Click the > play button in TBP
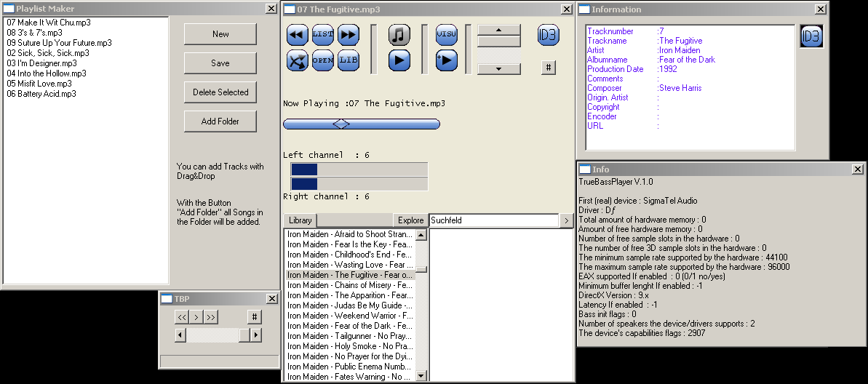 (196, 317)
